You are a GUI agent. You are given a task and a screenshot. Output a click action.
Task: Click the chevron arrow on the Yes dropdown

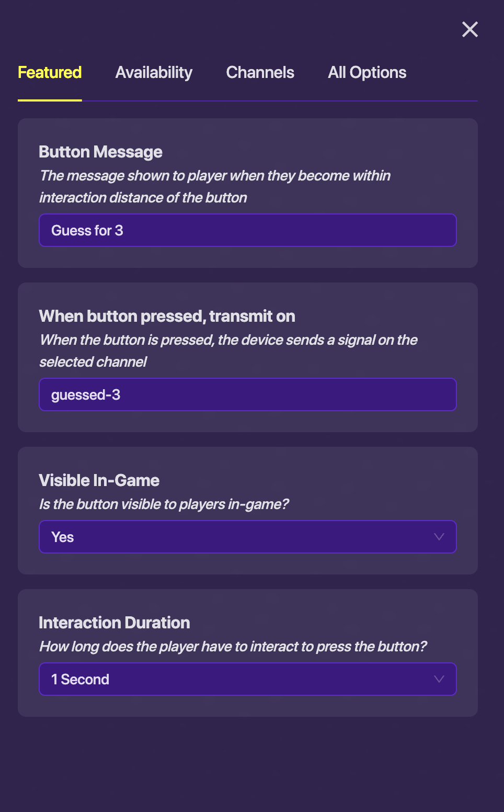(x=439, y=537)
